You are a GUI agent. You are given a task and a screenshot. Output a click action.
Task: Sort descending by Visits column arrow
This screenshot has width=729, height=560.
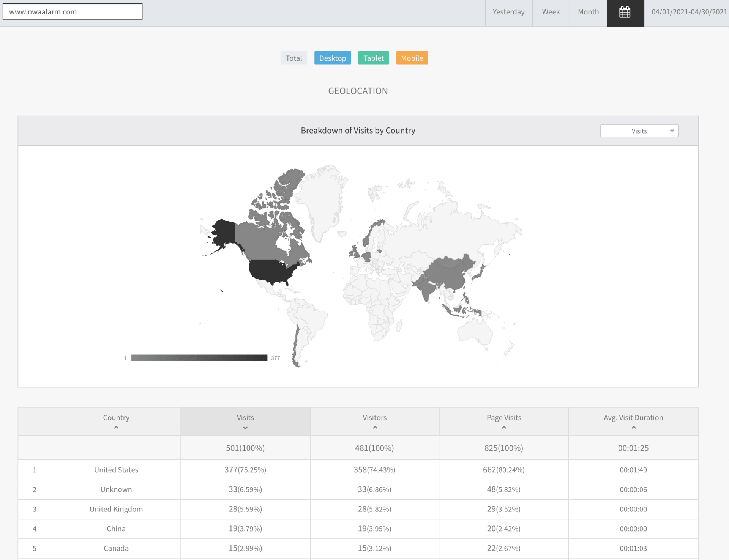click(x=245, y=428)
